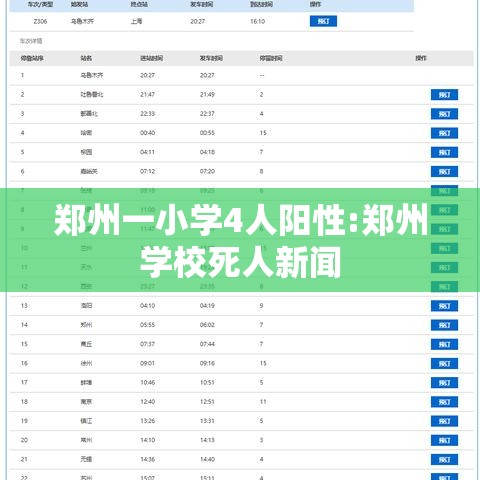Select arrival time 14:36
Image resolution: width=480 pixels, height=480 pixels.
(x=147, y=459)
